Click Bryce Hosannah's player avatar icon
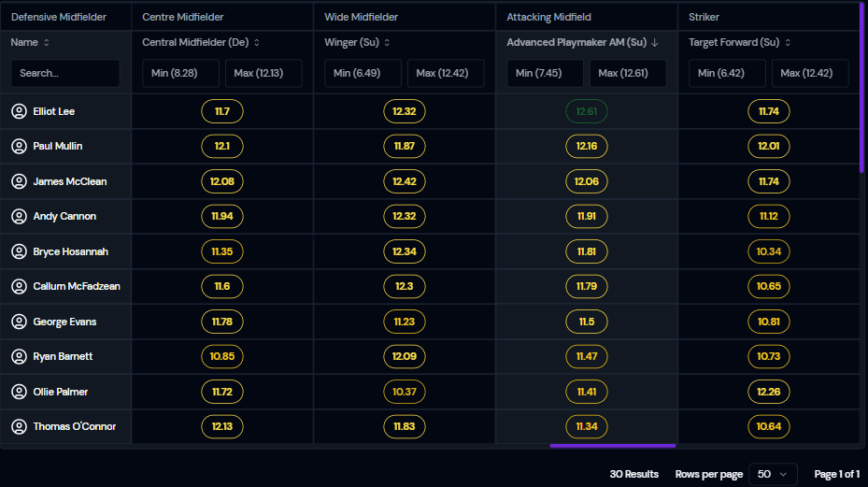 [19, 251]
